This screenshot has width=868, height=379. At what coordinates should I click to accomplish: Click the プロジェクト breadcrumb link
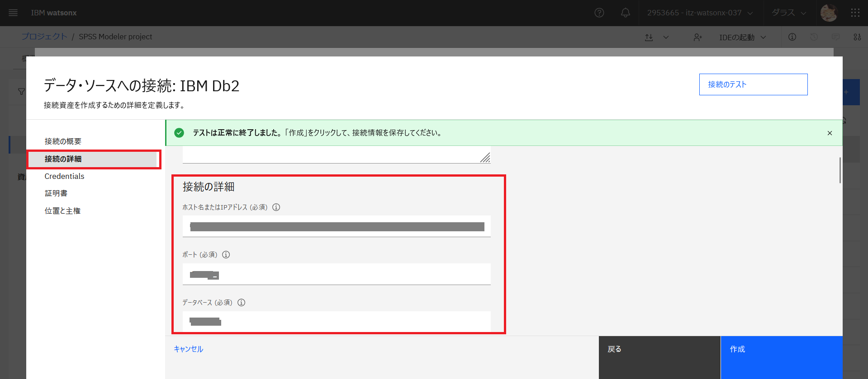[44, 37]
